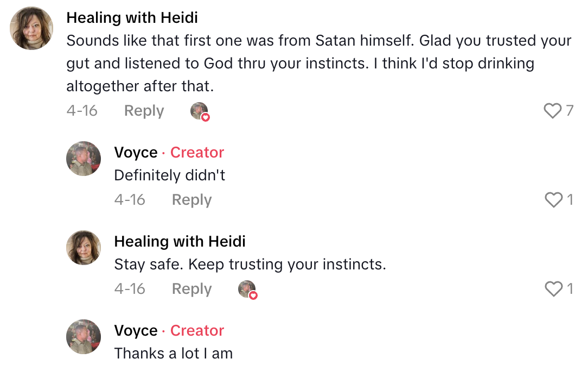This screenshot has height=365, width=588.
Task: Like the "Stay safe" reply with heart
Action: click(553, 289)
